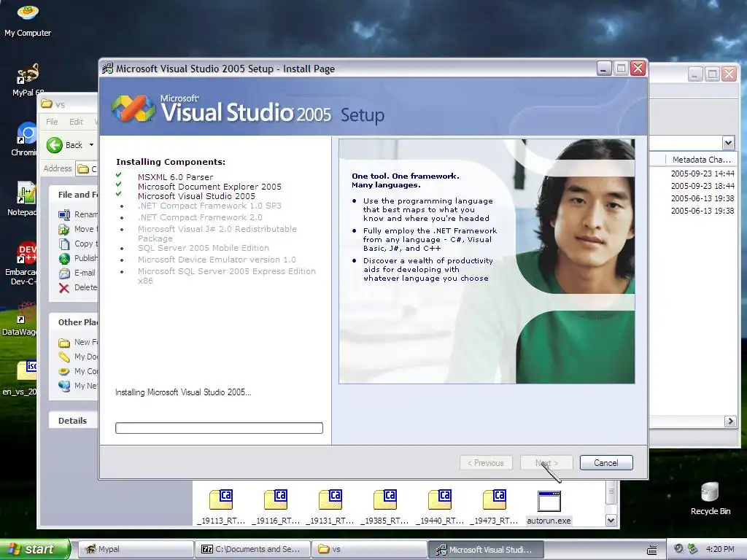Click Publish to Web task icon
This screenshot has width=747, height=560.
[x=64, y=259]
